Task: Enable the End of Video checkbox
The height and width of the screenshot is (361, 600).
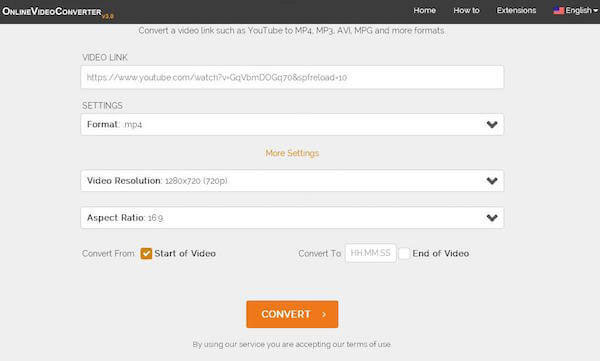Action: [x=404, y=253]
